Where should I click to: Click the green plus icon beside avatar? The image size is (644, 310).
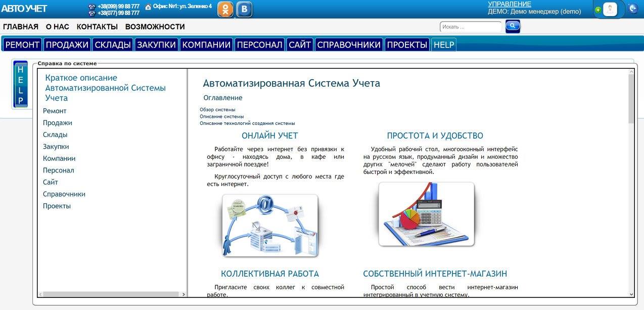tap(598, 10)
